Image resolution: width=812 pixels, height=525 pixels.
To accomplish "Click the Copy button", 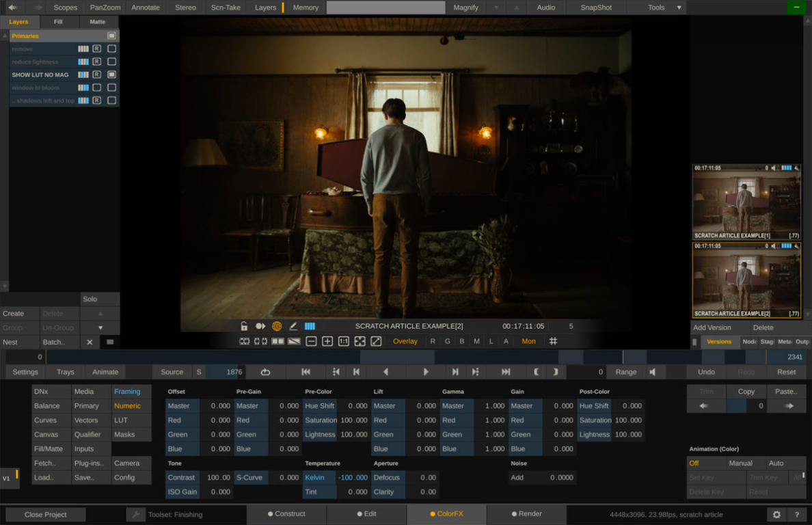I will [x=746, y=392].
